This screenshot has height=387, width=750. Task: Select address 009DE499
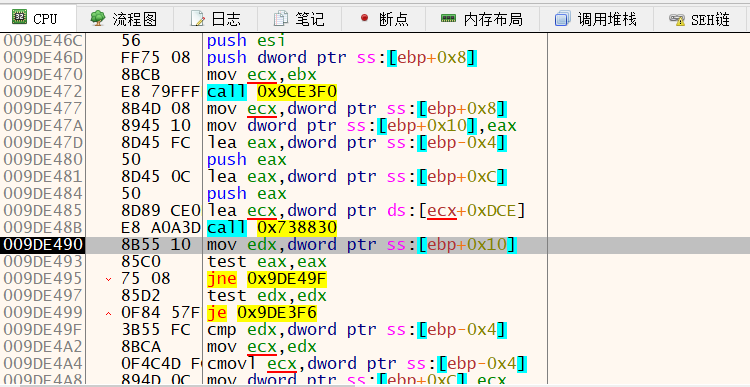(x=43, y=313)
